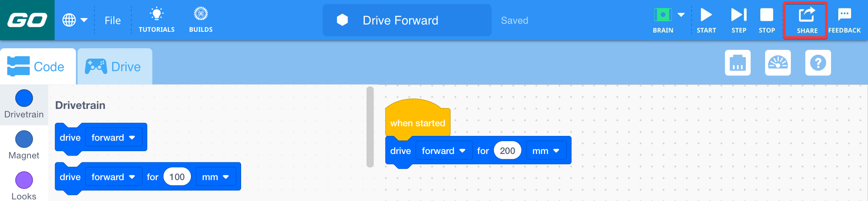Image resolution: width=868 pixels, height=201 pixels.
Task: Open the Feedback speech bubble icon
Action: [x=844, y=15]
